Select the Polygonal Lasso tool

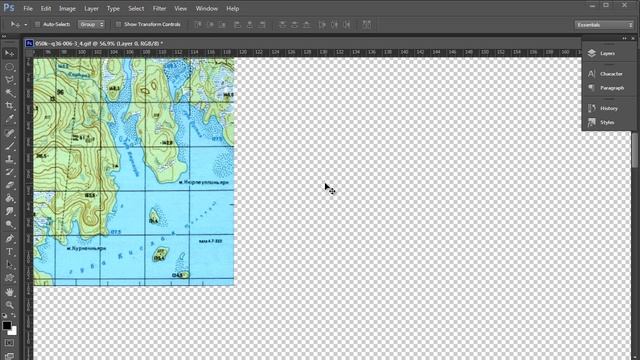(9, 80)
